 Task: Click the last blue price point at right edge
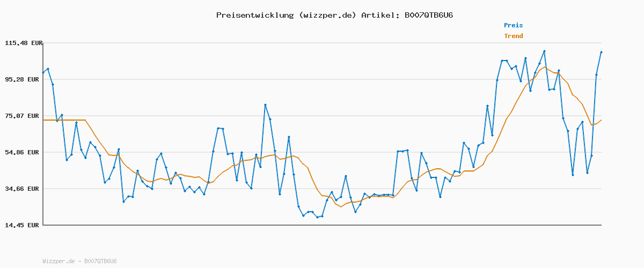pyautogui.click(x=601, y=52)
